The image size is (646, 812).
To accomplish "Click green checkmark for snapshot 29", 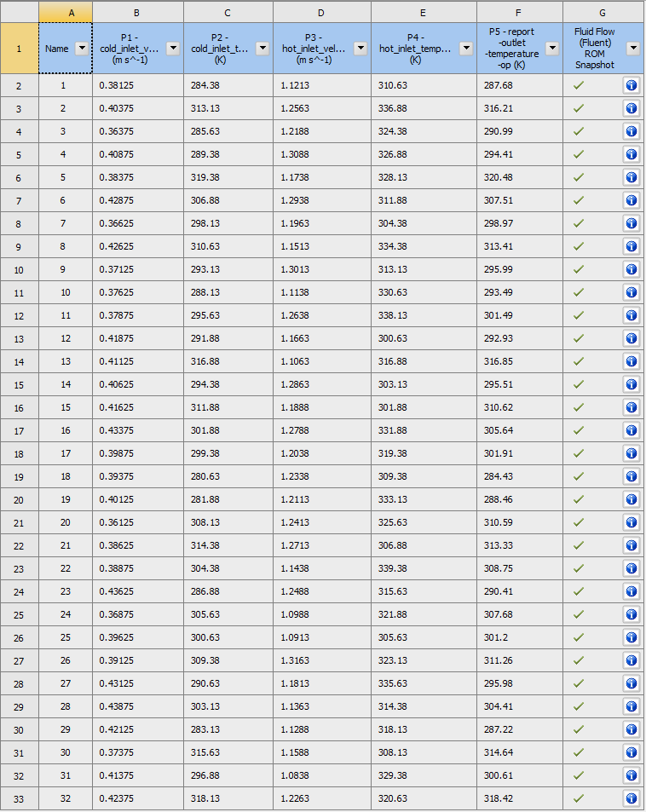I will (x=578, y=729).
